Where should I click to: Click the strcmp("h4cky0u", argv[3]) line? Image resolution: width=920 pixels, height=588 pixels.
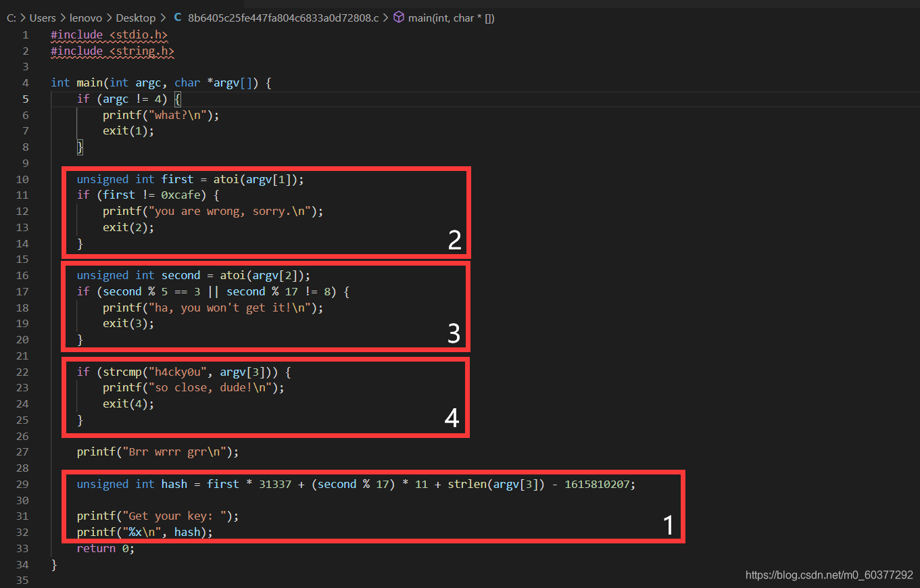pos(184,372)
